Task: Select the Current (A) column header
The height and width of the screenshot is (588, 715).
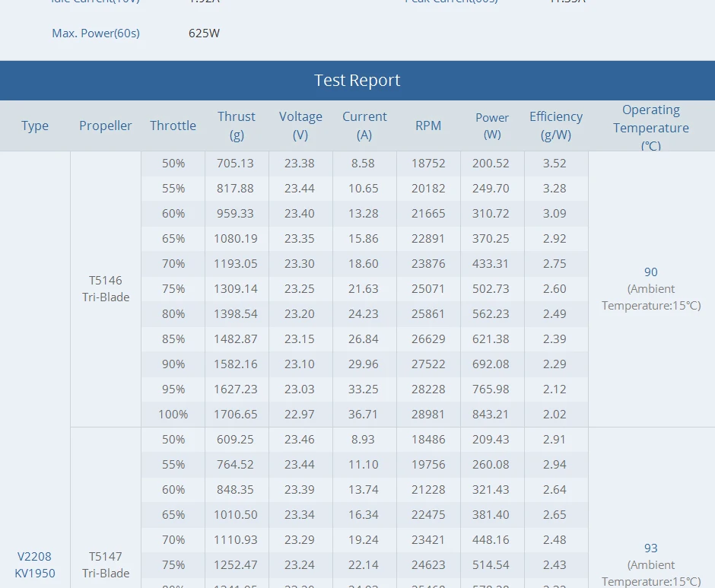Action: tap(364, 126)
